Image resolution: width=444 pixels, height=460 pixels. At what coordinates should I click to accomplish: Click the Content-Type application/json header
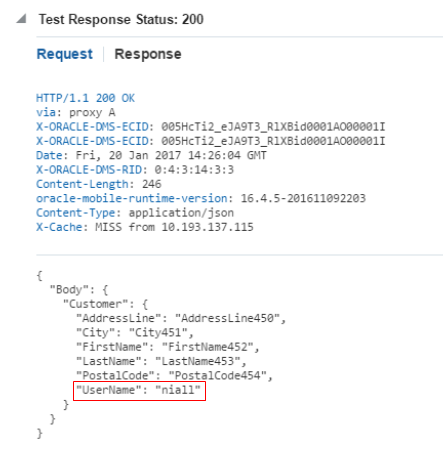coord(135,213)
